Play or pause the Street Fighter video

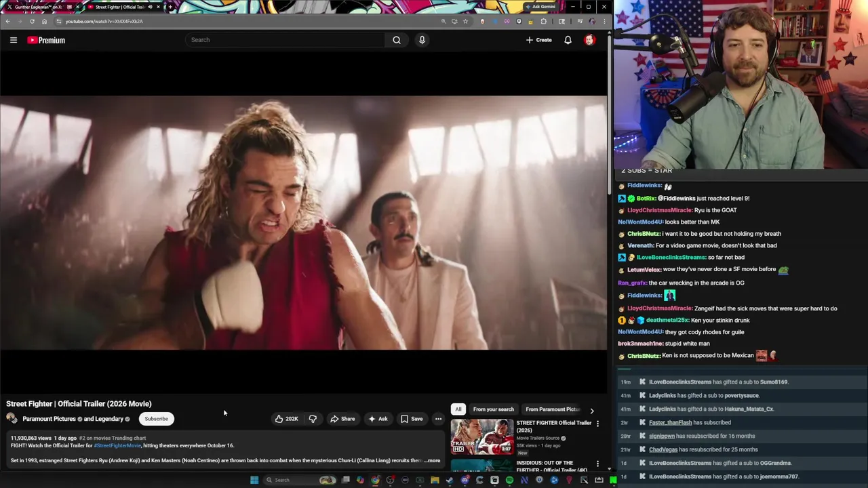click(303, 222)
